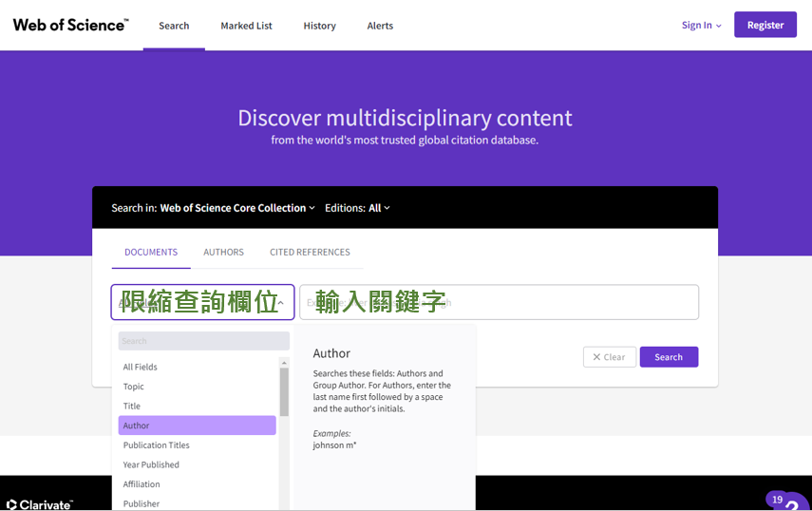This screenshot has height=511, width=812.
Task: Click the keyword query input box
Action: tap(500, 302)
